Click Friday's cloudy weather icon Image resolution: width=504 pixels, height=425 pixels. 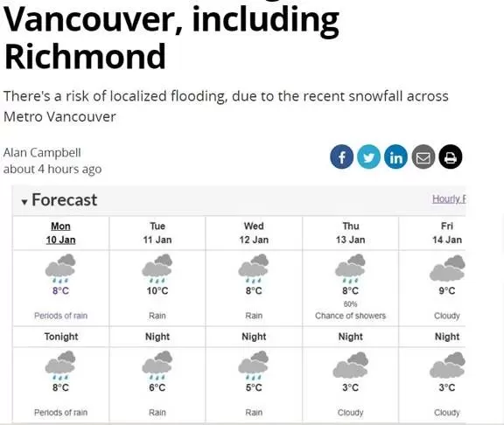coord(447,268)
